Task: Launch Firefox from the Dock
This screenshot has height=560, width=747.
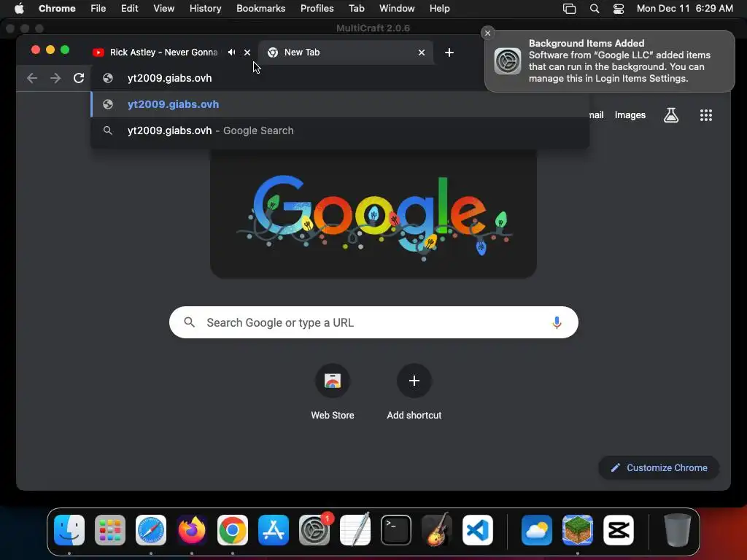Action: 192,530
